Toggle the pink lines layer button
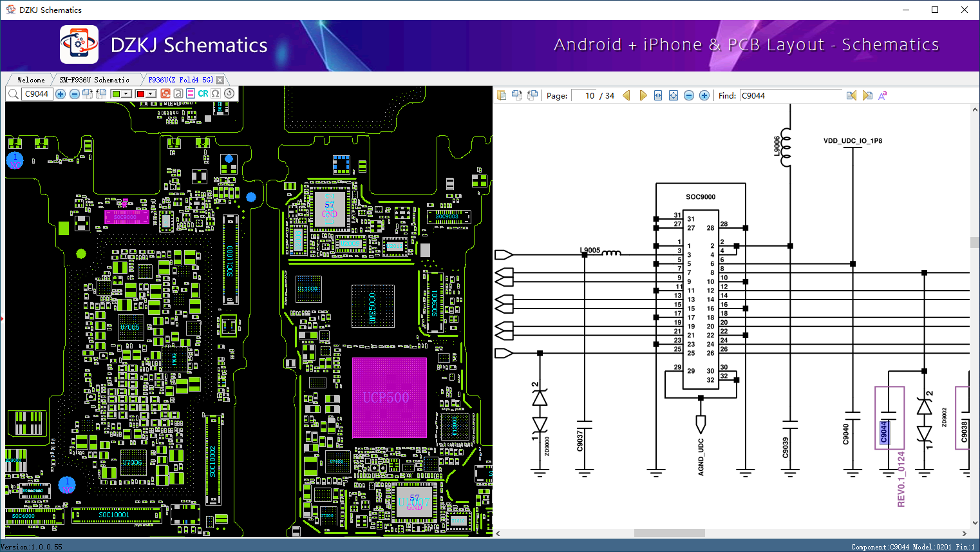The height and width of the screenshot is (552, 980). [x=191, y=94]
